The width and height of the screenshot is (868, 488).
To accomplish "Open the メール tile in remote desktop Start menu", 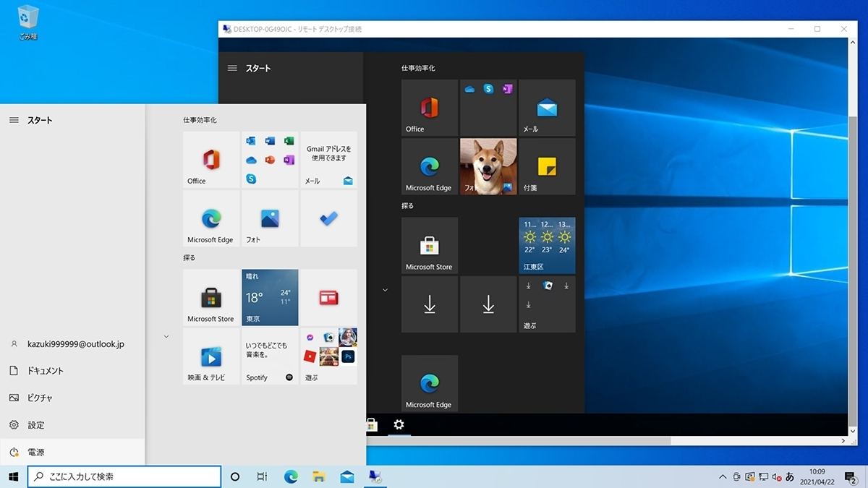I will (x=547, y=108).
